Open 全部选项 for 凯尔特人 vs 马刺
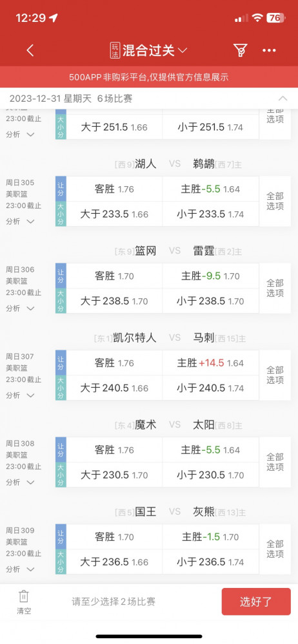Viewport: 298px width, 644px height. (275, 375)
